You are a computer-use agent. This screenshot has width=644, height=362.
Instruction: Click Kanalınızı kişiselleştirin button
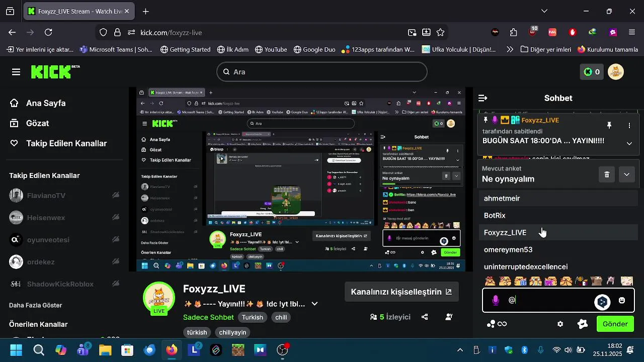tap(401, 292)
